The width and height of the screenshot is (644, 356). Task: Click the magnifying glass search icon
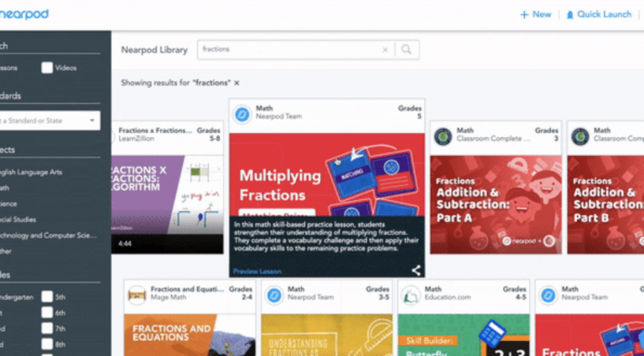click(406, 49)
